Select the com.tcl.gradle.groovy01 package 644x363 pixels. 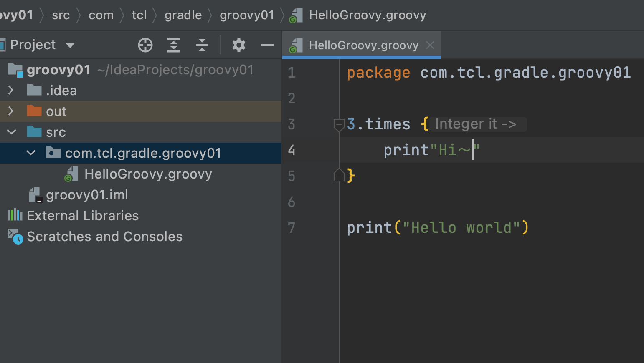[x=141, y=153]
